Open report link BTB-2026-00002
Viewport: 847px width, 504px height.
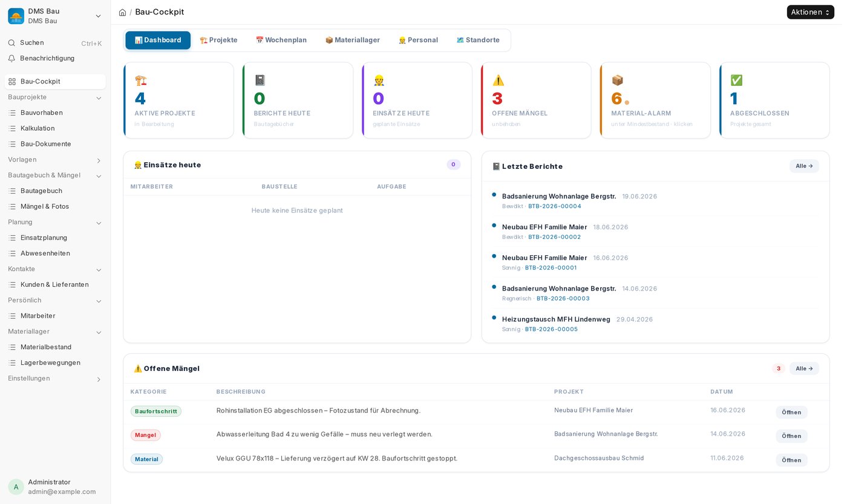click(x=555, y=237)
